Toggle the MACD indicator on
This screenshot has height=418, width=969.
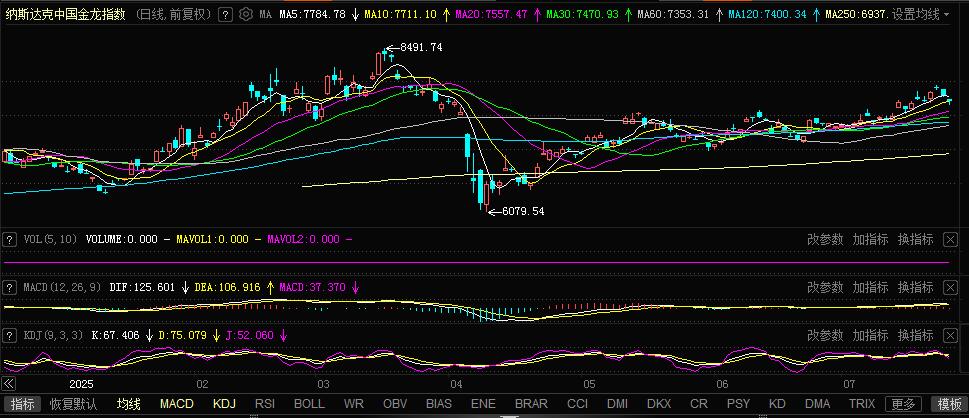[x=177, y=404]
